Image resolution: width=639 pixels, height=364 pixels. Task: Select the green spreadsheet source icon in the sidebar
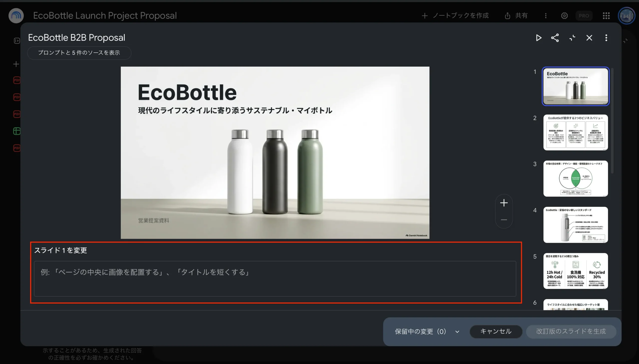pyautogui.click(x=17, y=131)
